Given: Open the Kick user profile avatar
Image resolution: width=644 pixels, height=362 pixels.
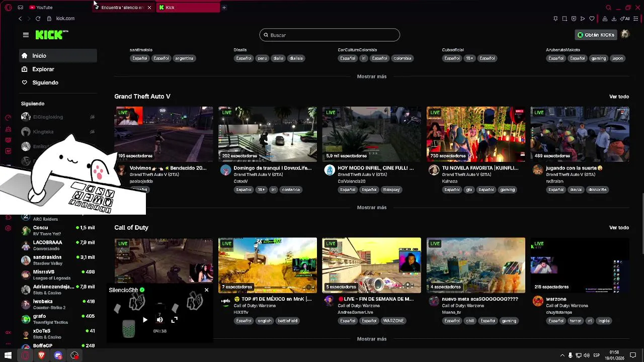Looking at the screenshot, I should 625,35.
